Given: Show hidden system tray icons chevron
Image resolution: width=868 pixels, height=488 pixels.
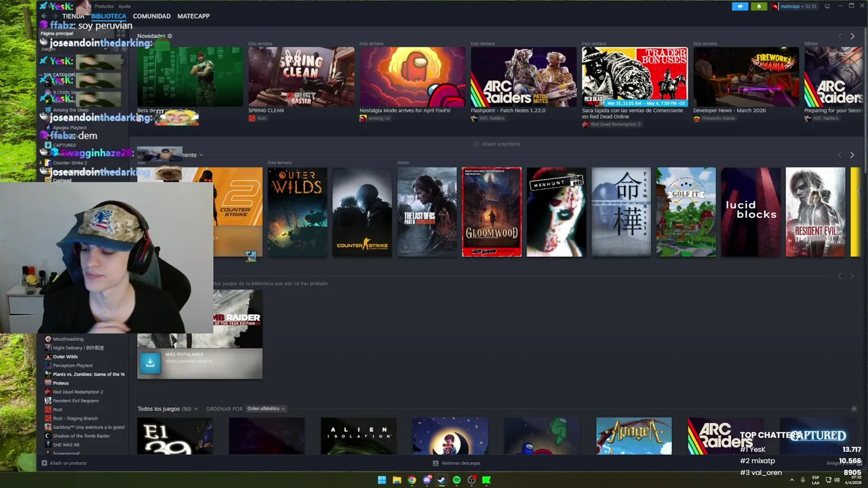Looking at the screenshot, I should 791,480.
